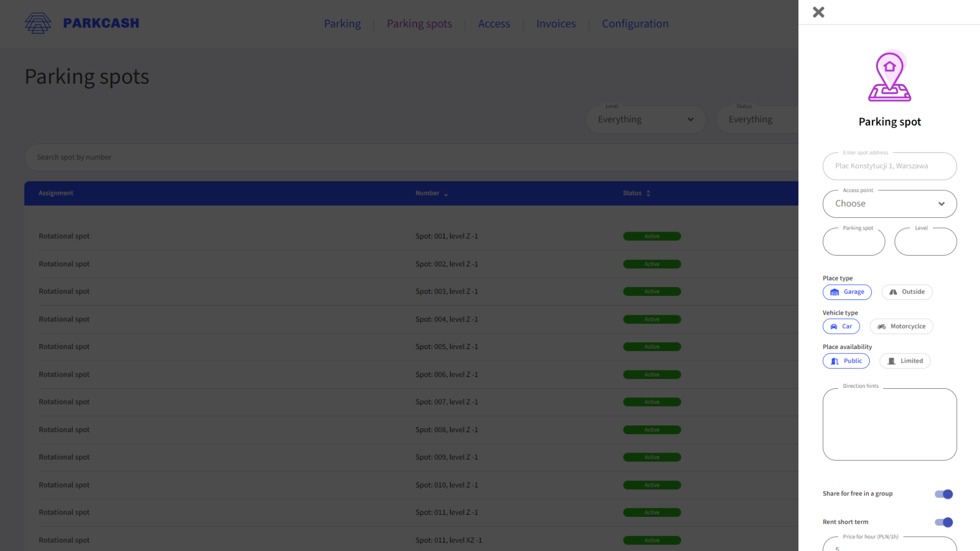Navigate to the Configuration menu item
The height and width of the screenshot is (551, 980).
[x=635, y=23]
